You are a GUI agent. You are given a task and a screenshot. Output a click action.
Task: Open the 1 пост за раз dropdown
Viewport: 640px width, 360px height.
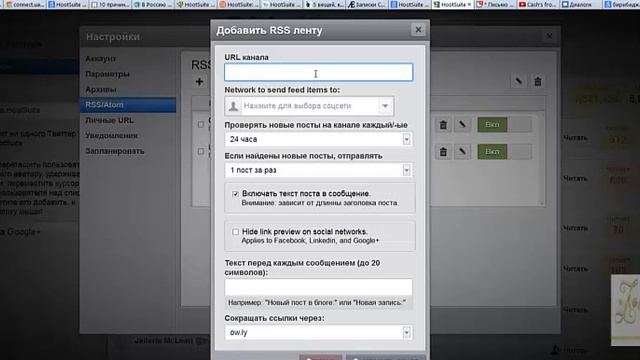pyautogui.click(x=318, y=170)
